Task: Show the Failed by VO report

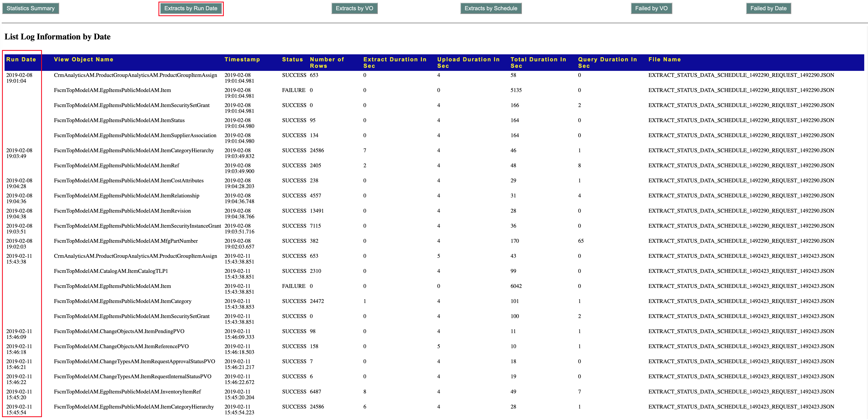Action: (651, 8)
